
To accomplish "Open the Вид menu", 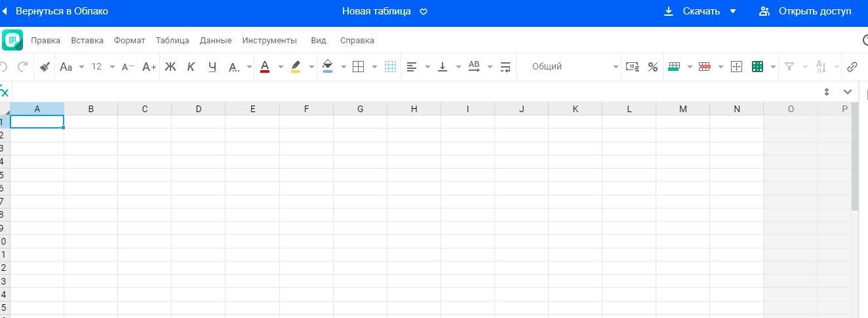I will 319,41.
